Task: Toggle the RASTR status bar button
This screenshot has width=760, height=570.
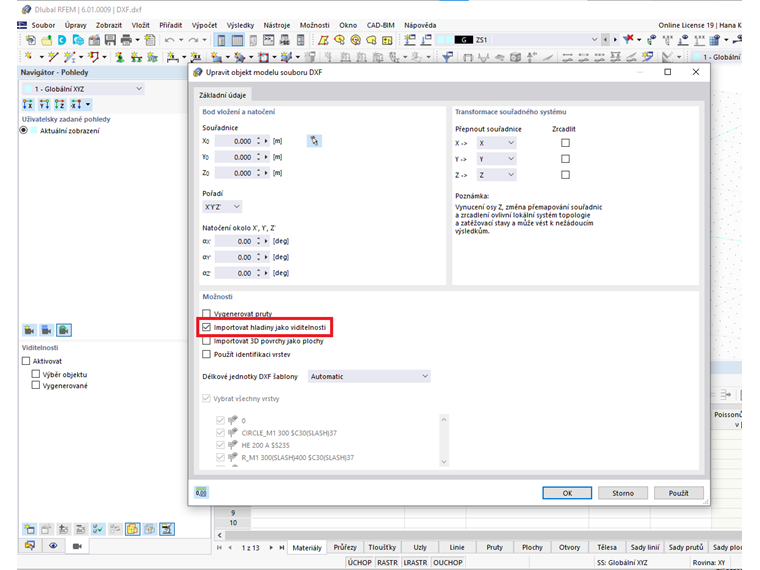Action: point(387,562)
